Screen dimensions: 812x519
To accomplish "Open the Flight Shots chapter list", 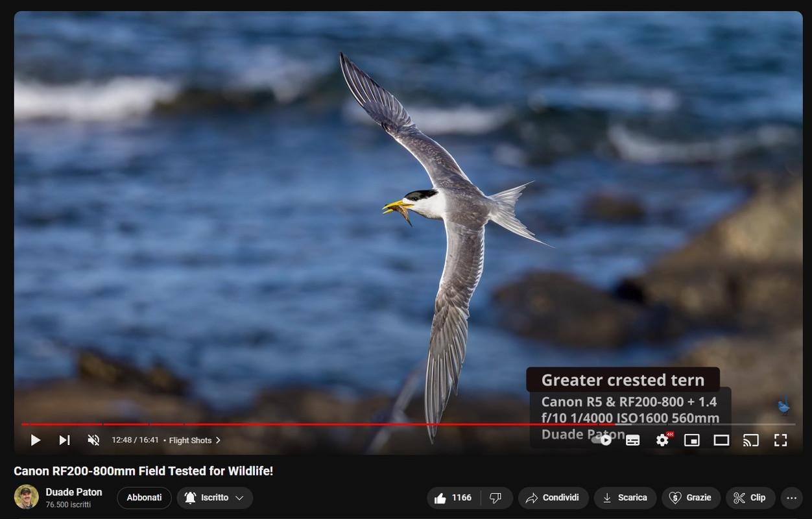I will coord(195,440).
